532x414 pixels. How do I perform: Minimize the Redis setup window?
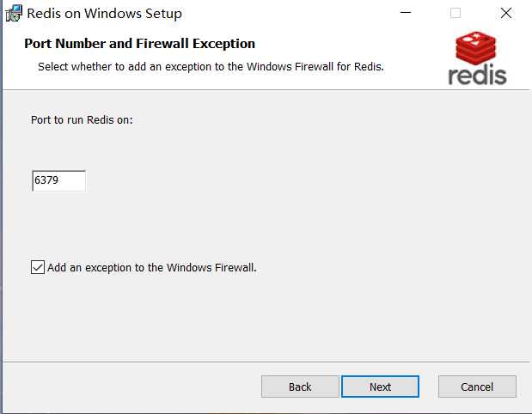point(406,13)
